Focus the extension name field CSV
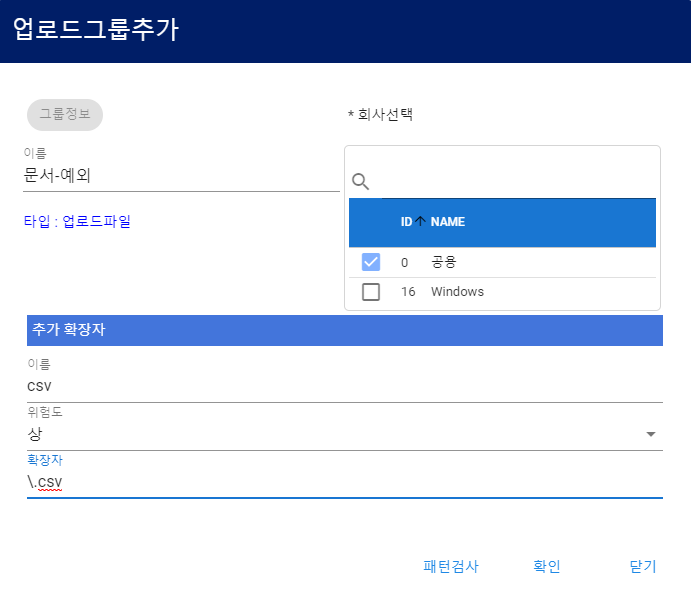Image resolution: width=691 pixels, height=589 pixels. [x=345, y=387]
